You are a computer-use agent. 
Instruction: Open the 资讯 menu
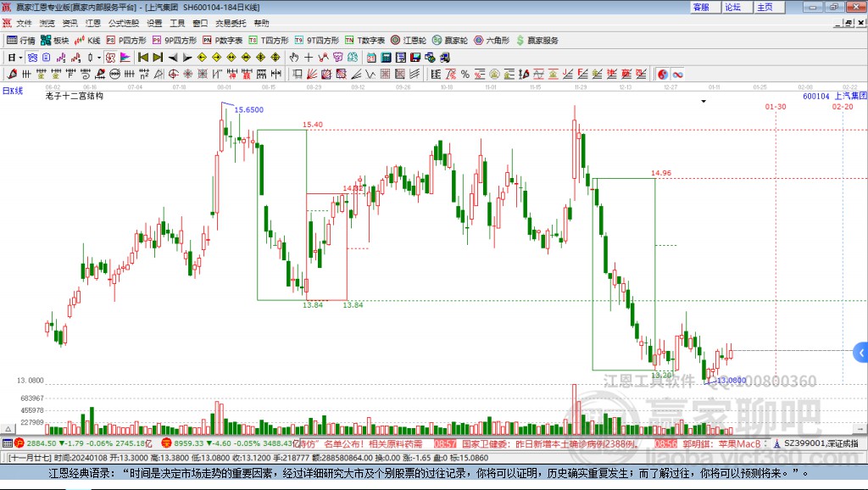point(70,23)
